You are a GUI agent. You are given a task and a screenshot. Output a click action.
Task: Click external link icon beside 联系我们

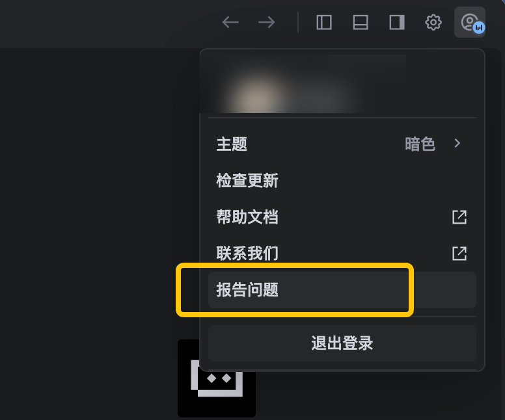[x=459, y=254]
